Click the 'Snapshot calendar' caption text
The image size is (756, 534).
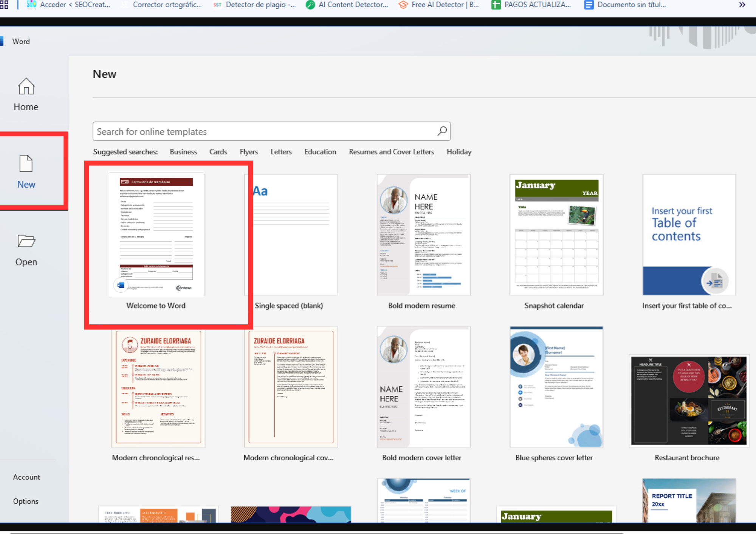click(554, 306)
